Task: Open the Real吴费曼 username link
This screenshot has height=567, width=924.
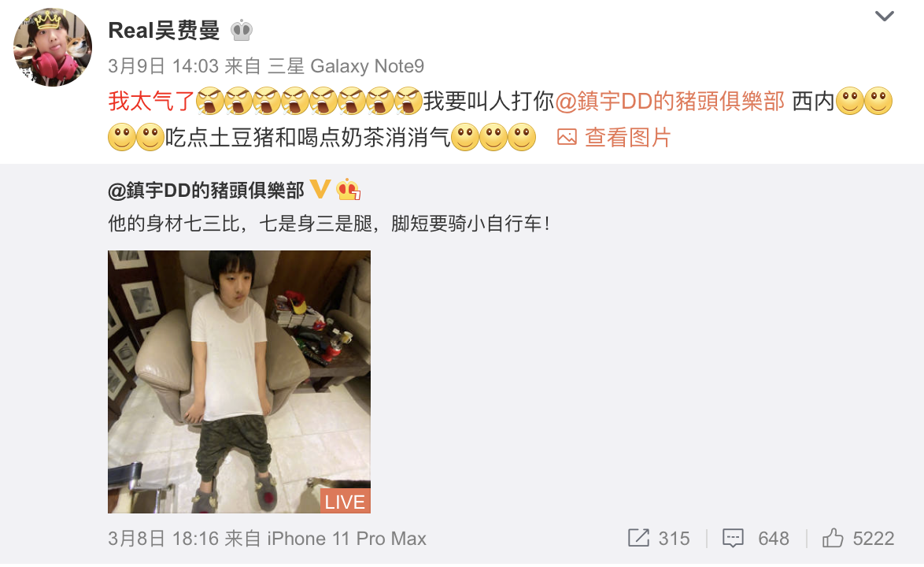Action: point(164,30)
